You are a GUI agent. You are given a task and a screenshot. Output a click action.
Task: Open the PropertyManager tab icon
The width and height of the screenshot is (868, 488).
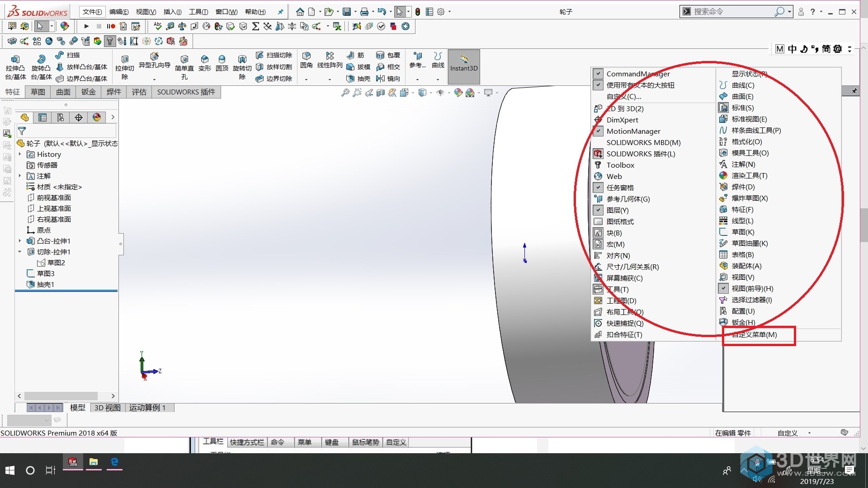coord(42,117)
